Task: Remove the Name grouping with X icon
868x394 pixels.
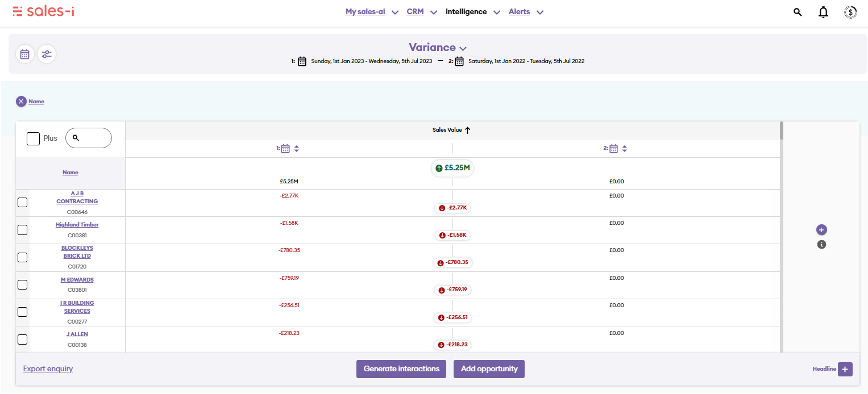Action: pos(21,102)
